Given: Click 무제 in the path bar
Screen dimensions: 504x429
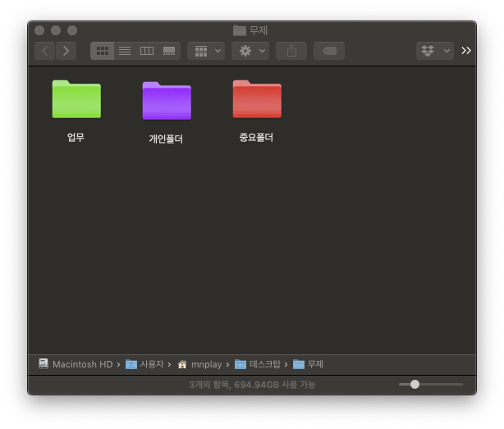Looking at the screenshot, I should (308, 364).
